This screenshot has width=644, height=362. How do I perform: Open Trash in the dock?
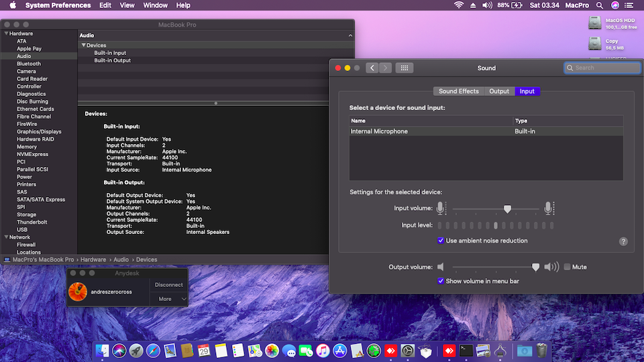coord(542,351)
